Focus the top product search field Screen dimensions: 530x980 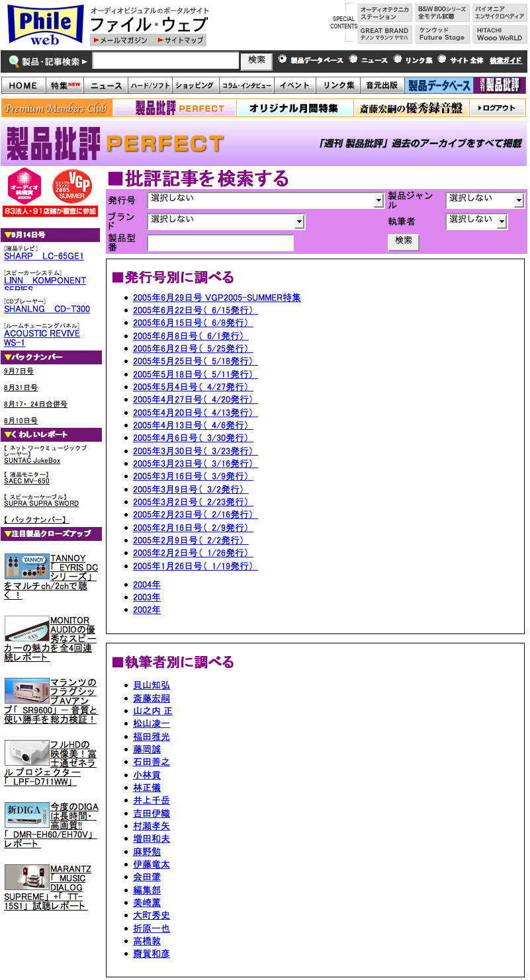(x=165, y=61)
